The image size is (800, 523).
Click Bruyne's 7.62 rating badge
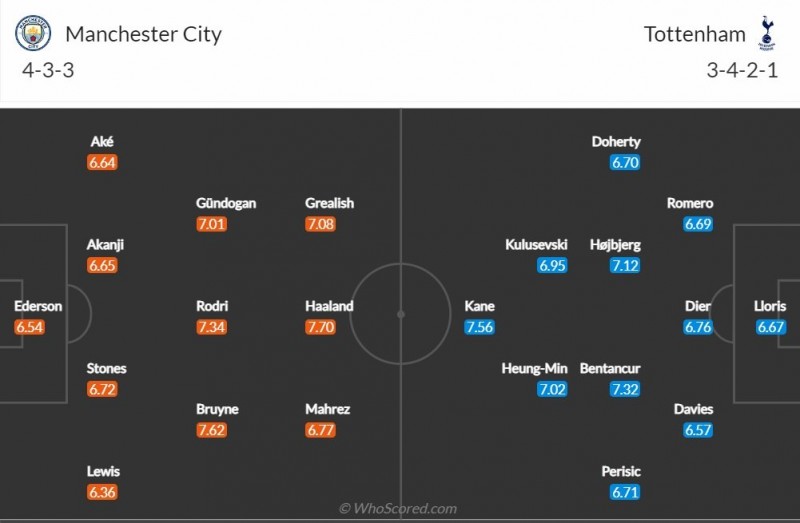click(211, 431)
